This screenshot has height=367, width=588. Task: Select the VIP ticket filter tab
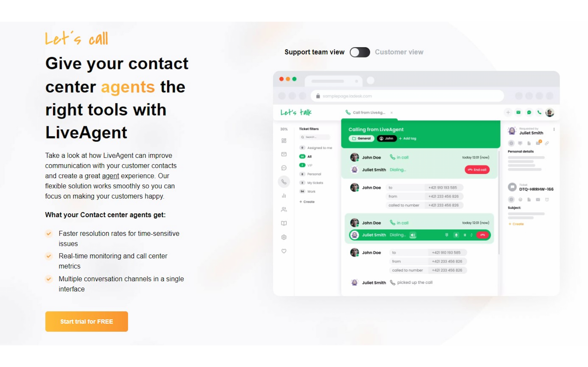(x=310, y=165)
